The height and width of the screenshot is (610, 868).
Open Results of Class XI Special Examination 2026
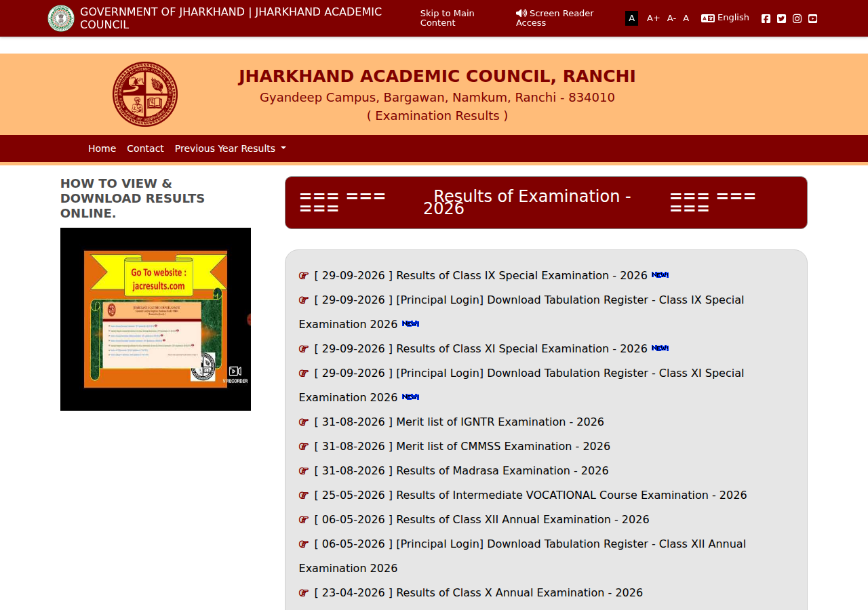tap(481, 349)
